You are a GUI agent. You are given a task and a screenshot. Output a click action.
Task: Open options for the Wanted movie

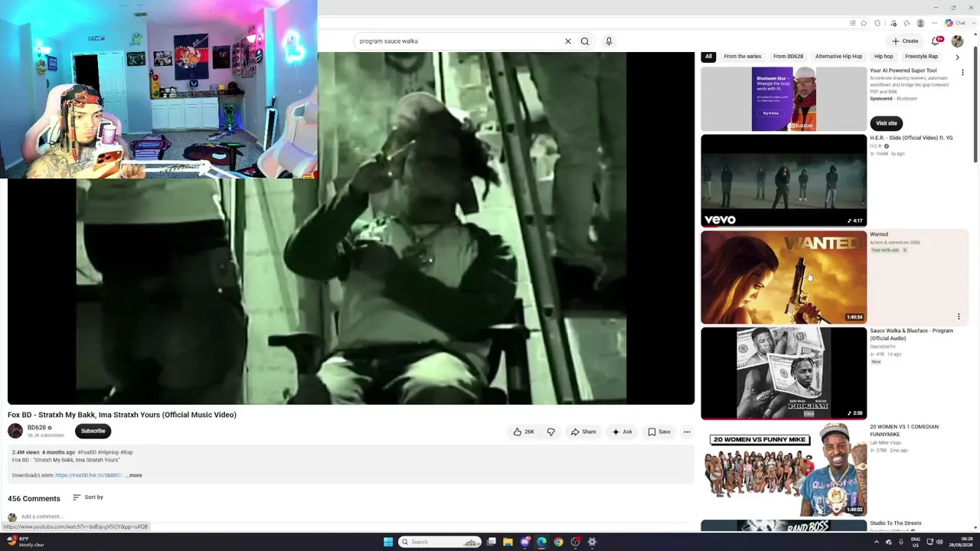point(959,316)
